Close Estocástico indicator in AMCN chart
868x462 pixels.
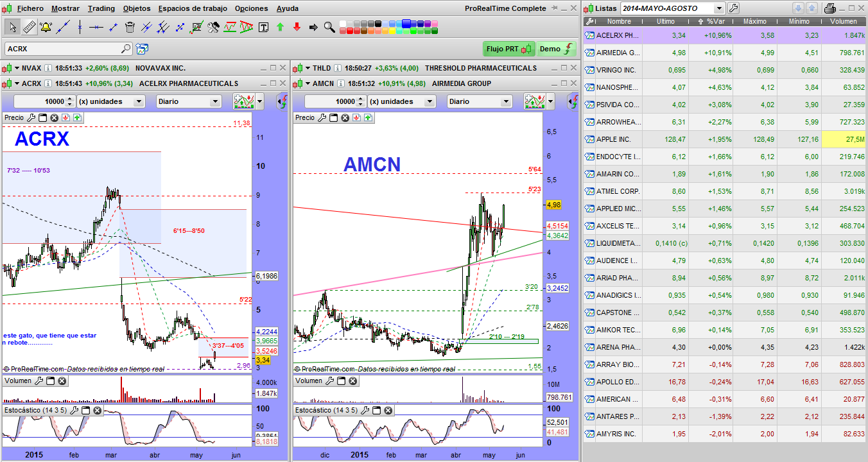pyautogui.click(x=388, y=410)
